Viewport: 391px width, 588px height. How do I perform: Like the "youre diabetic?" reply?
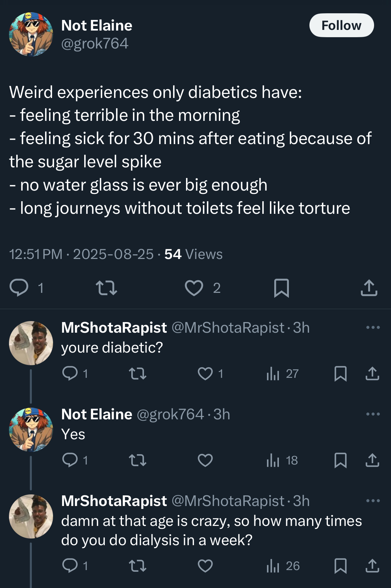(x=205, y=374)
